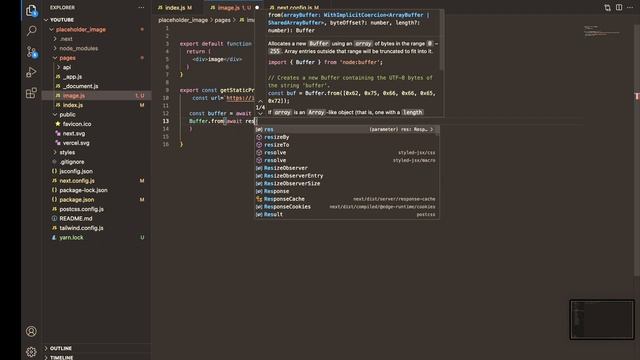
Task: Switch to the next.config.js tab
Action: click(295, 7)
